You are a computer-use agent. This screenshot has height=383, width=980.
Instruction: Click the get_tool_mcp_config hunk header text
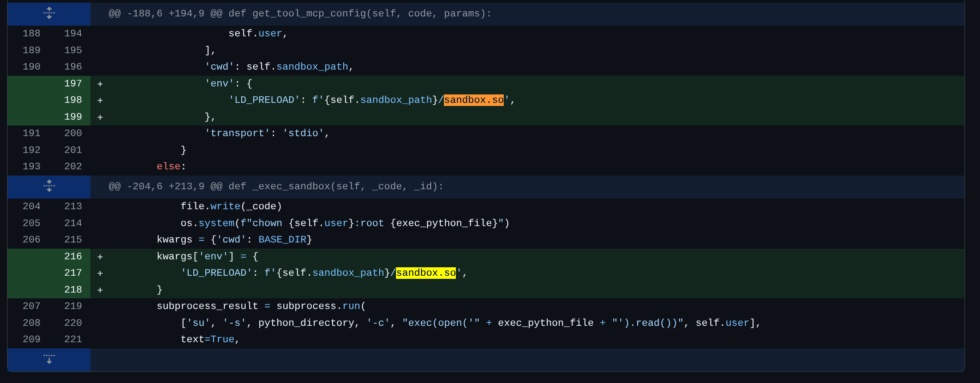[300, 14]
